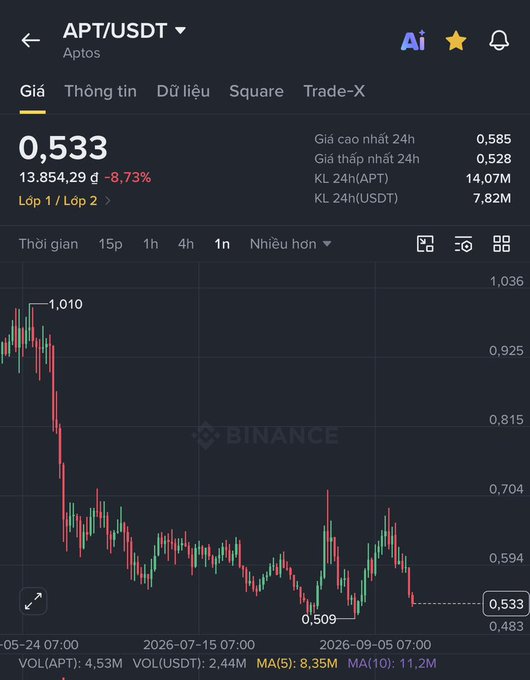The image size is (530, 680).
Task: Open the Square tab
Action: (x=256, y=91)
